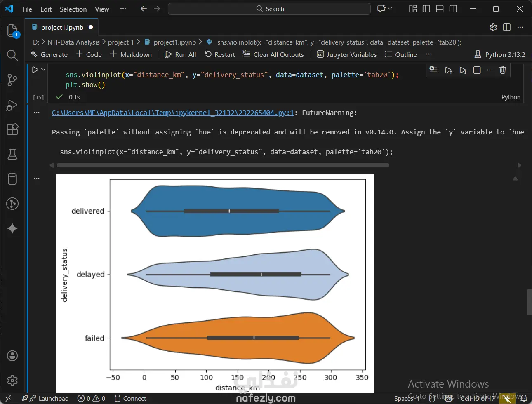This screenshot has width=532, height=404.
Task: Expand the title bar overflow menu
Action: 123,9
